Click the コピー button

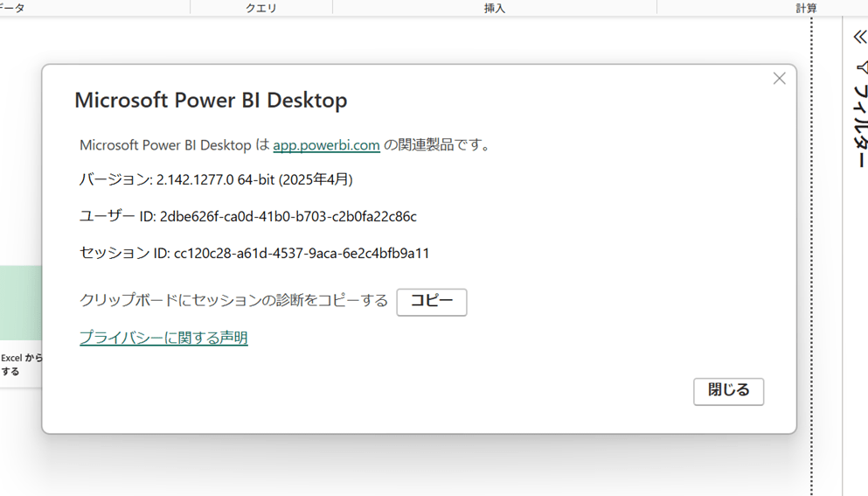[x=432, y=302]
